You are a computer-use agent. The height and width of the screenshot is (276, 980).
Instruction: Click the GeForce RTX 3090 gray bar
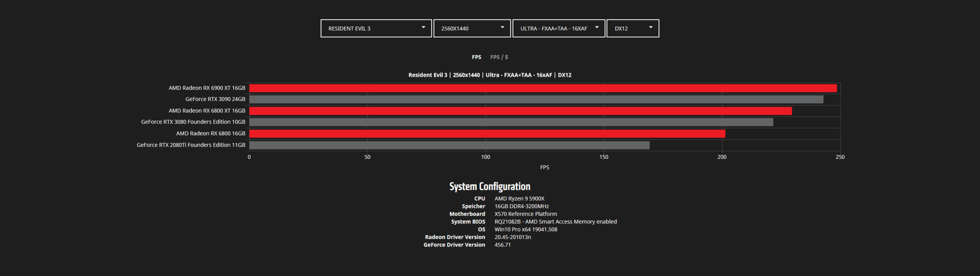click(x=536, y=99)
